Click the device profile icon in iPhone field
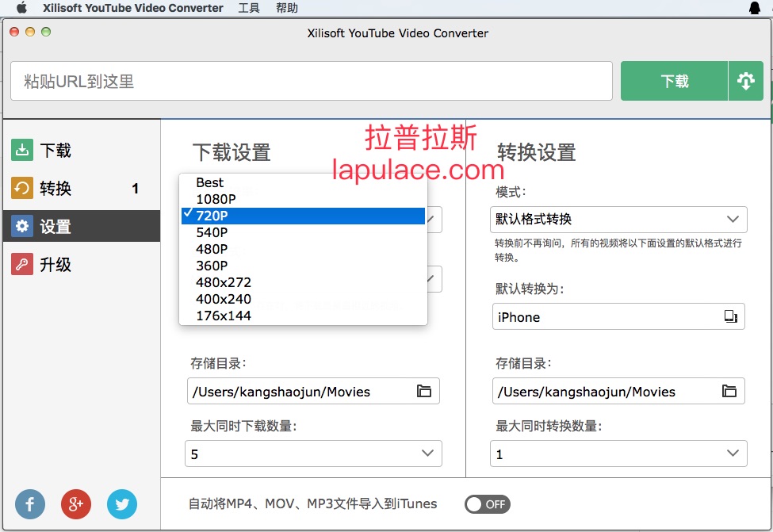The image size is (773, 532). [731, 316]
